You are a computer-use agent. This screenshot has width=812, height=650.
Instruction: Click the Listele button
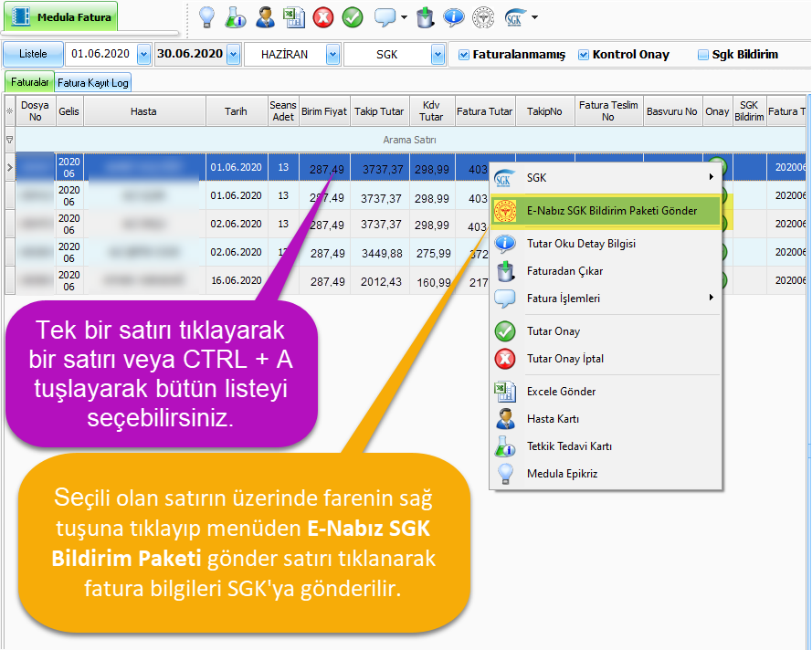(x=33, y=54)
